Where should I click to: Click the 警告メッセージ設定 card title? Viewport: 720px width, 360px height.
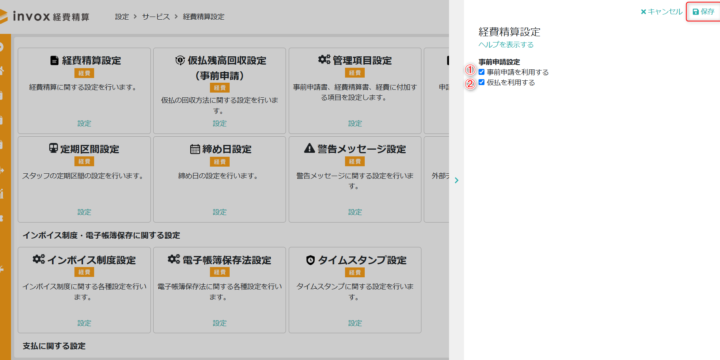[362, 149]
